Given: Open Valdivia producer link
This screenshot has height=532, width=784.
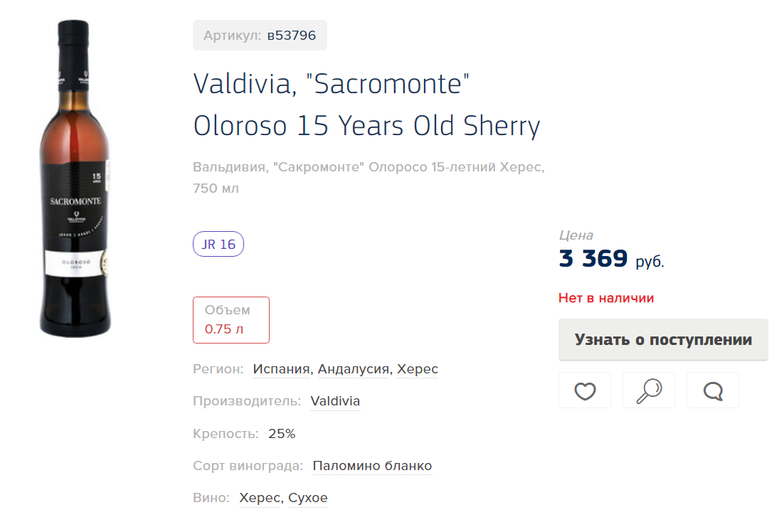Looking at the screenshot, I should (335, 401).
